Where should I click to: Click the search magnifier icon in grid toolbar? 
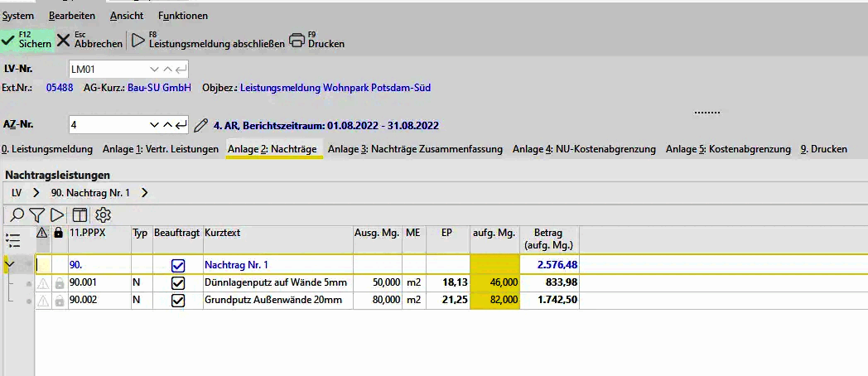click(x=16, y=215)
